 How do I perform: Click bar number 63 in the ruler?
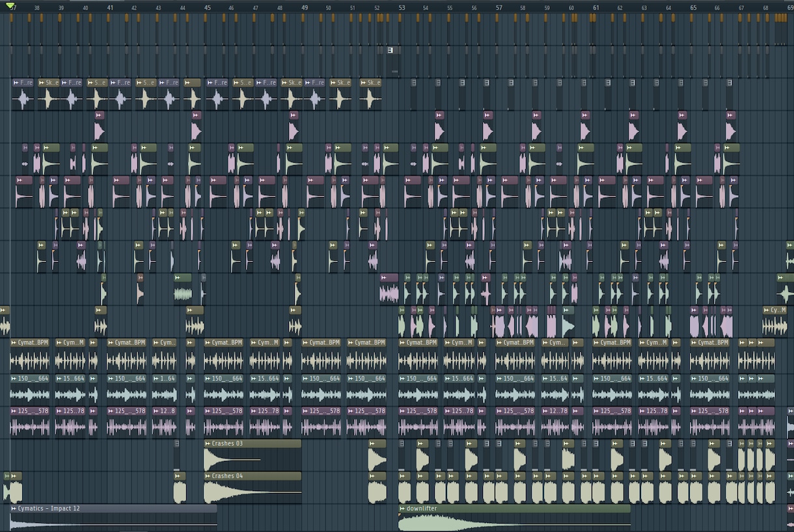tap(644, 8)
